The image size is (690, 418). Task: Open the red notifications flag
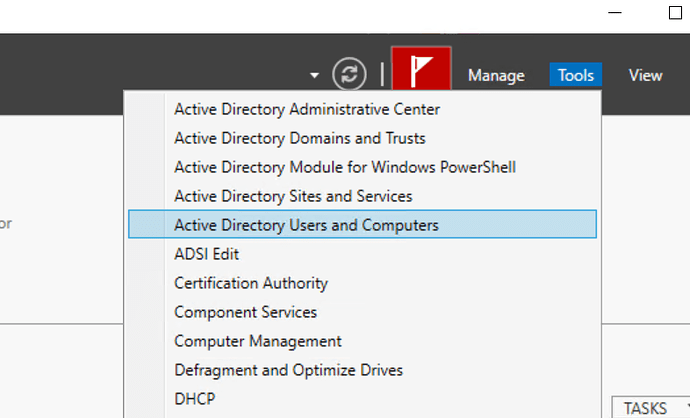tap(421, 72)
